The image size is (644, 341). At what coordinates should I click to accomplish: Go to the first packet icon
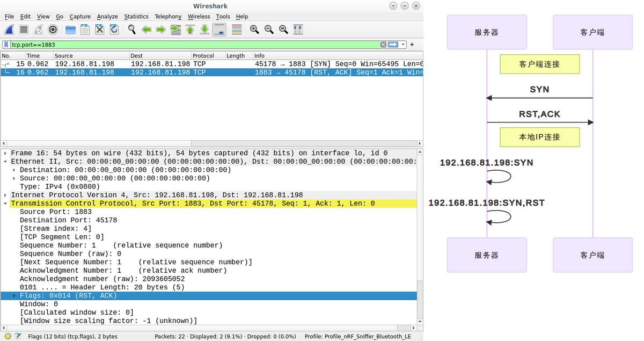190,30
